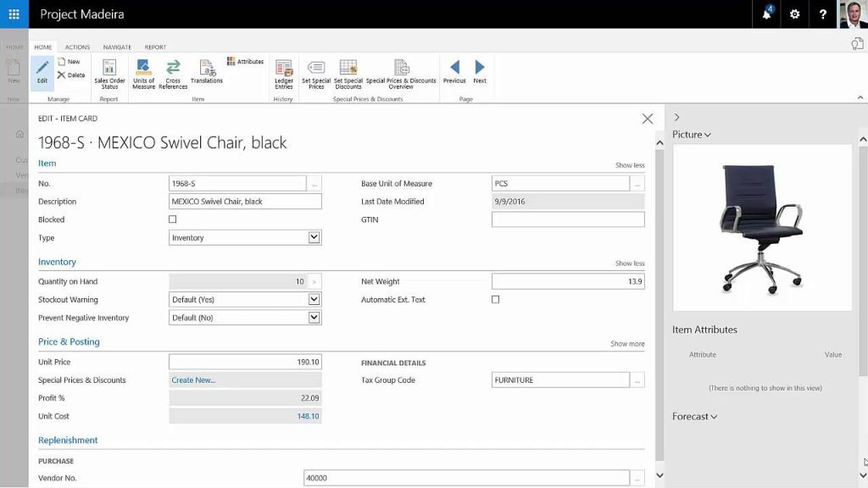Check the Blocked checkbox
Viewport: 868px width, 488px height.
point(172,219)
